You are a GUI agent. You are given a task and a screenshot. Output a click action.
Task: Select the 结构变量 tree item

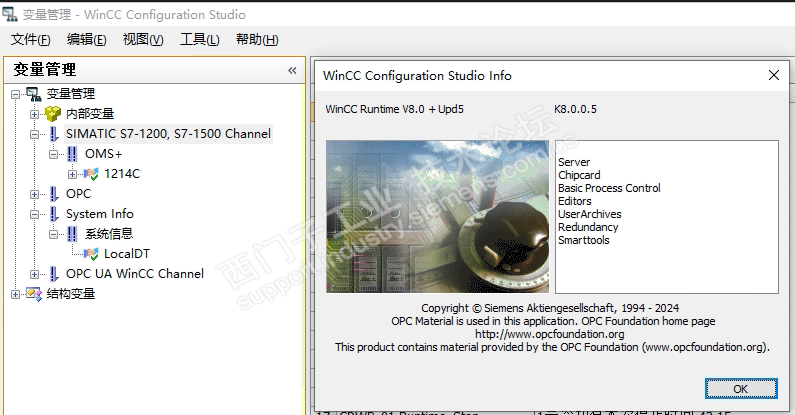(70, 293)
